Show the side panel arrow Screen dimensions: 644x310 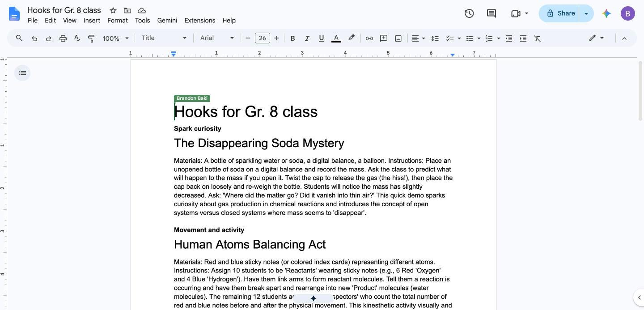(x=639, y=297)
